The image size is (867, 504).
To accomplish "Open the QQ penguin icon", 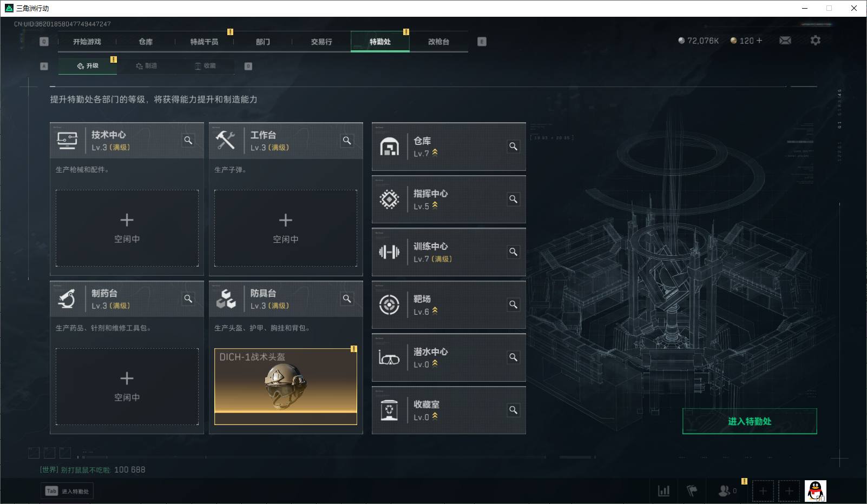I will click(x=815, y=491).
